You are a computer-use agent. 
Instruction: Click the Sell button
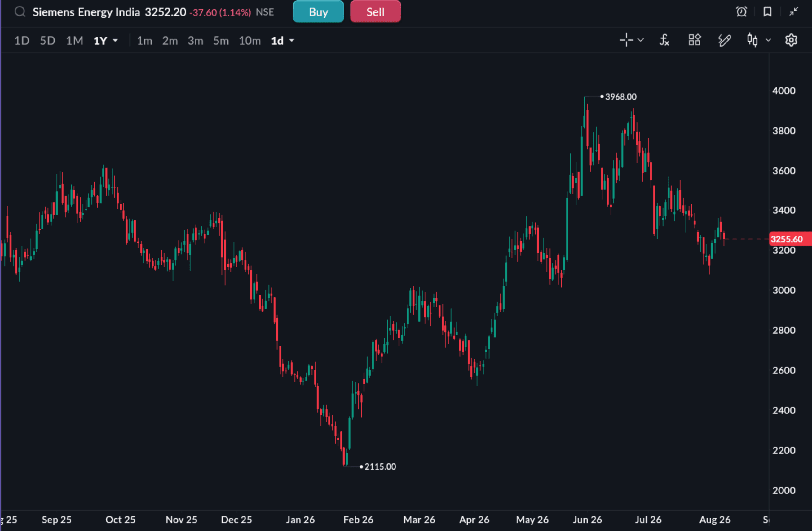click(375, 12)
